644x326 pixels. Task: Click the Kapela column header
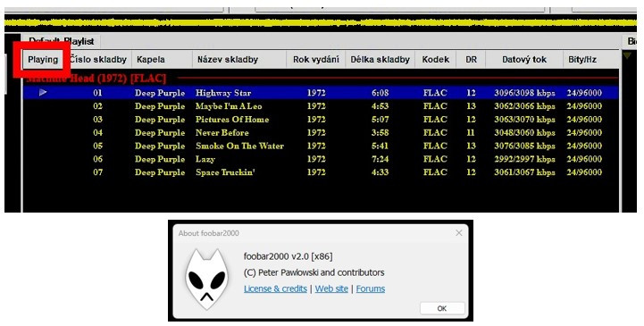(162, 60)
